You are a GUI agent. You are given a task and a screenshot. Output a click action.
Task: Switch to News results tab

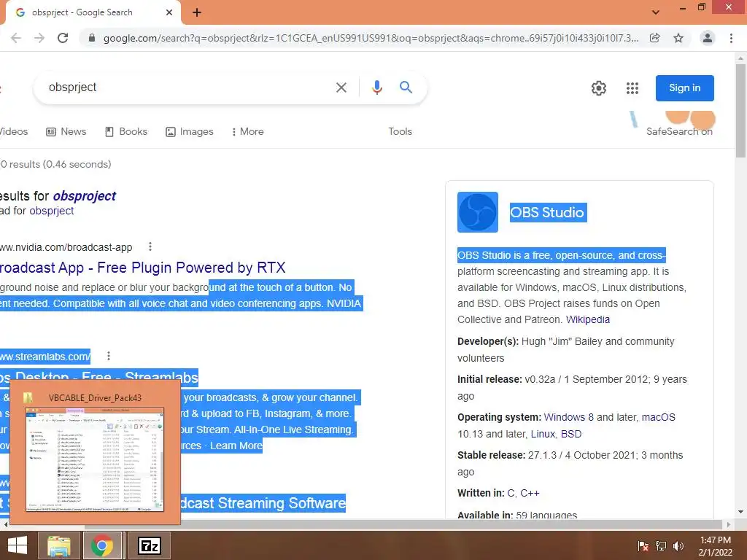(x=66, y=131)
